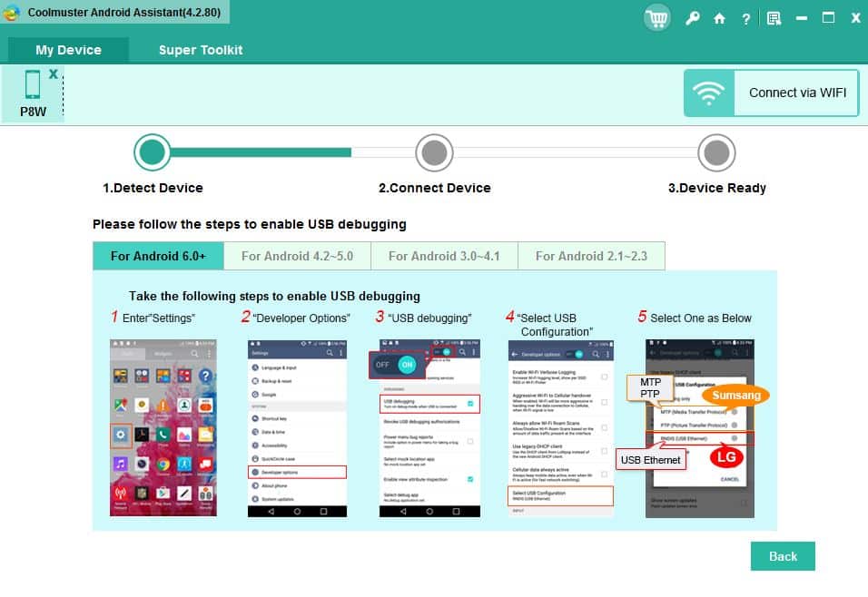868x597 pixels.
Task: Check Enable Wi-Fi Verbose Logging in step 4
Action: (604, 377)
